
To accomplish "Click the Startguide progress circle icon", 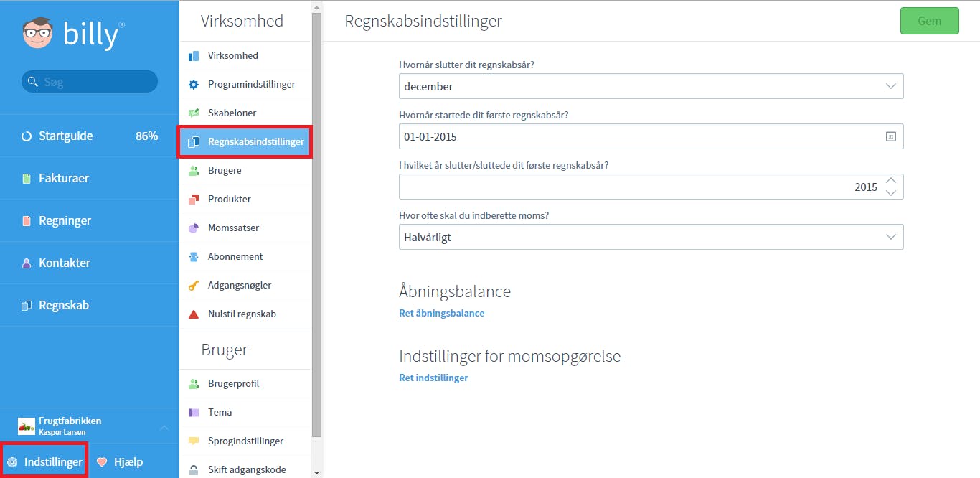I will click(x=27, y=136).
